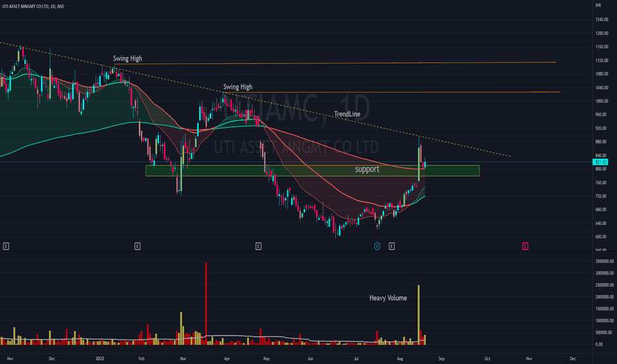Image resolution: width=617 pixels, height=364 pixels.
Task: Click the 1200.00 price axis label
Action: (602, 34)
